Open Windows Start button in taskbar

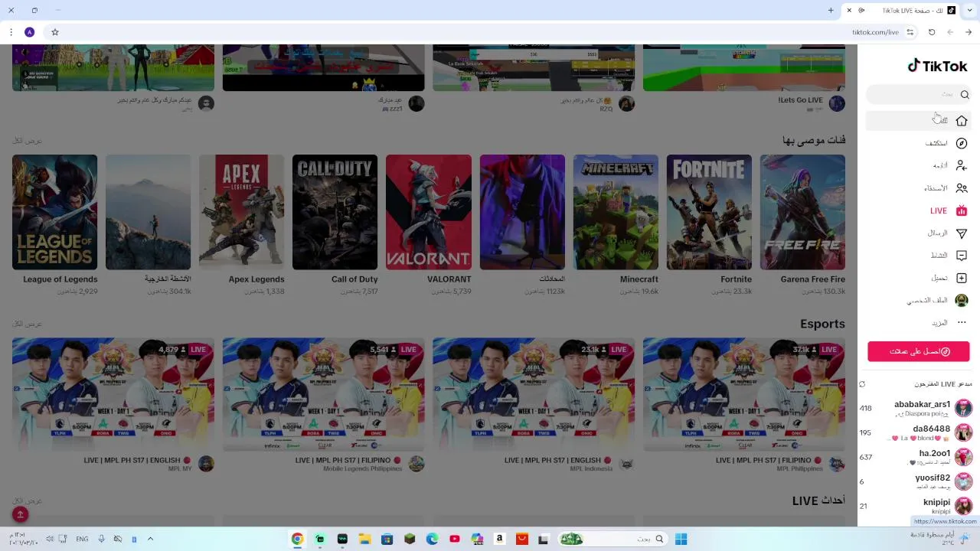(681, 539)
